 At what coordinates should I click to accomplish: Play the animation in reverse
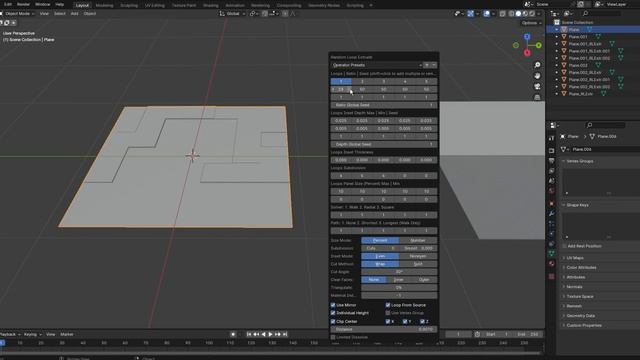(263, 334)
